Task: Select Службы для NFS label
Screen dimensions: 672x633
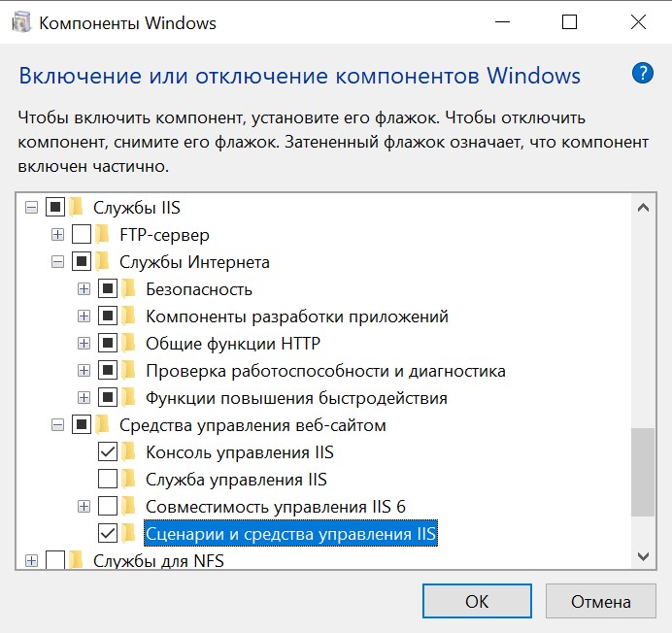Action: point(158,561)
